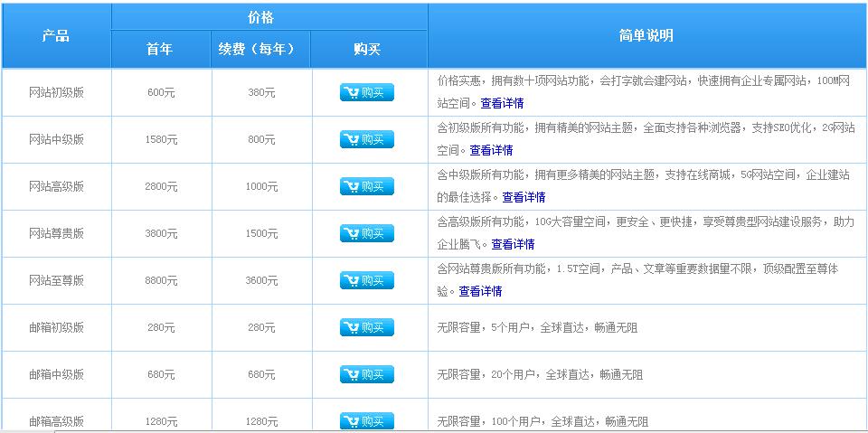View details link for 网站至尊版
The image size is (868, 433).
(x=480, y=291)
